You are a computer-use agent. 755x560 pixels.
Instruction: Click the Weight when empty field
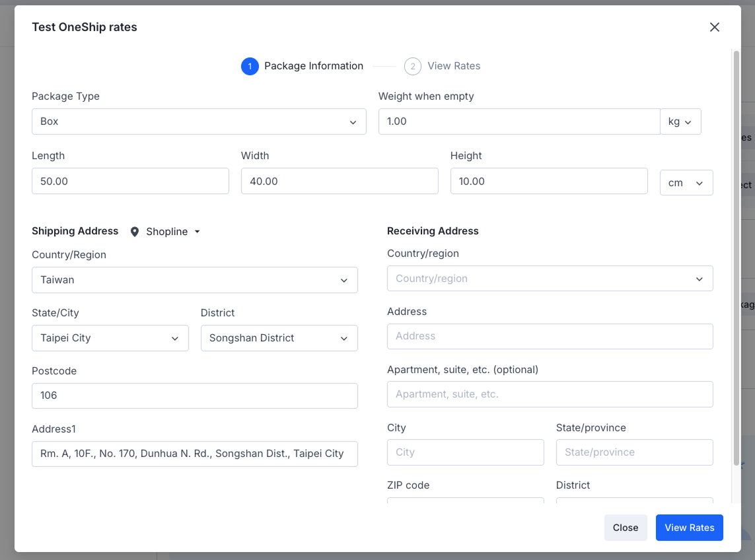[x=519, y=122]
